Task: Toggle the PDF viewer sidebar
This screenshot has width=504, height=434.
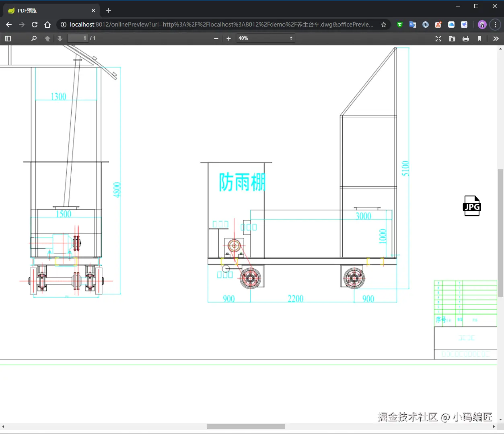Action: [x=8, y=38]
